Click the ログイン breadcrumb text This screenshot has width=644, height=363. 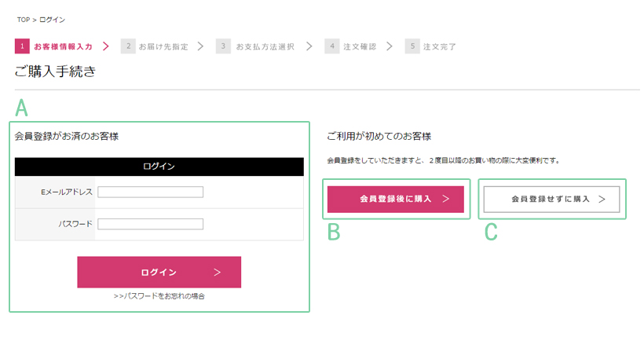pyautogui.click(x=51, y=19)
